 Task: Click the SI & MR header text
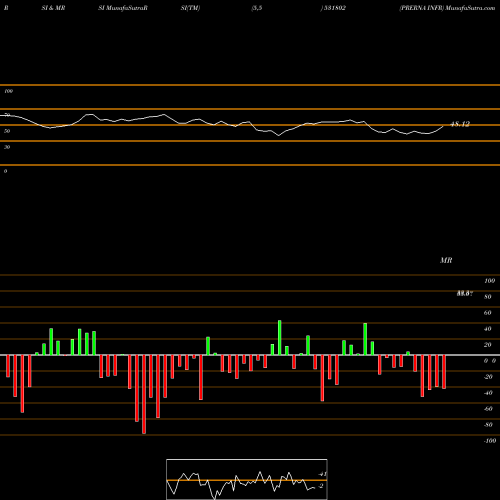tap(53, 8)
